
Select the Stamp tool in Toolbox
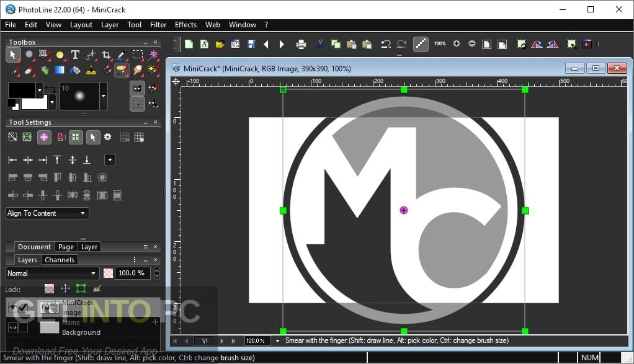(91, 70)
